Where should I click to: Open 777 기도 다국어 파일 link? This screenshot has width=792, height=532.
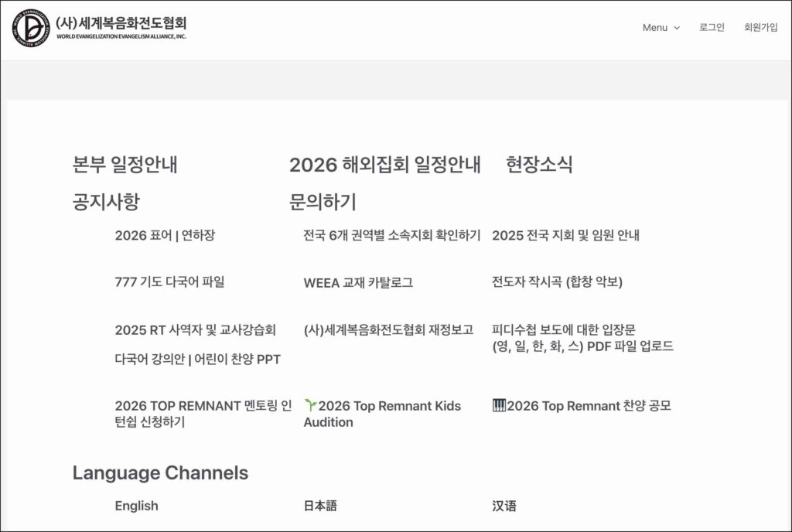click(169, 282)
